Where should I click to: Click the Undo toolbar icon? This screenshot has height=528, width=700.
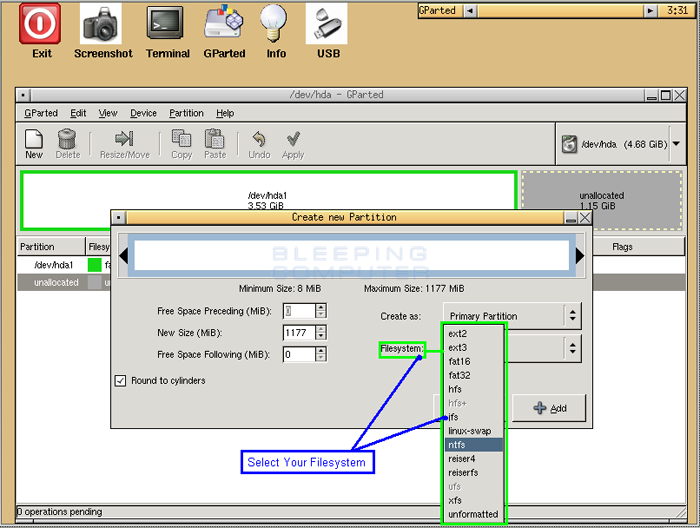coord(259,139)
